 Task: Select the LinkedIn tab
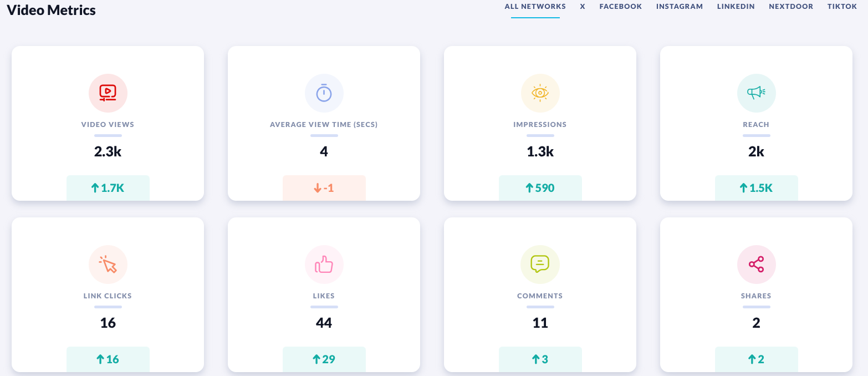[x=736, y=7]
